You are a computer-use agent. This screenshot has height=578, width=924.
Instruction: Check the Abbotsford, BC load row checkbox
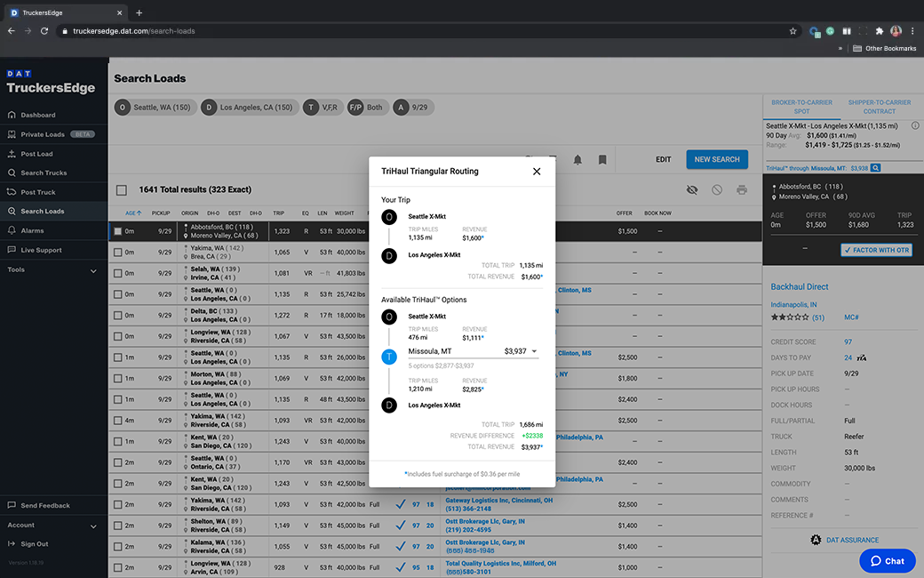click(x=118, y=231)
